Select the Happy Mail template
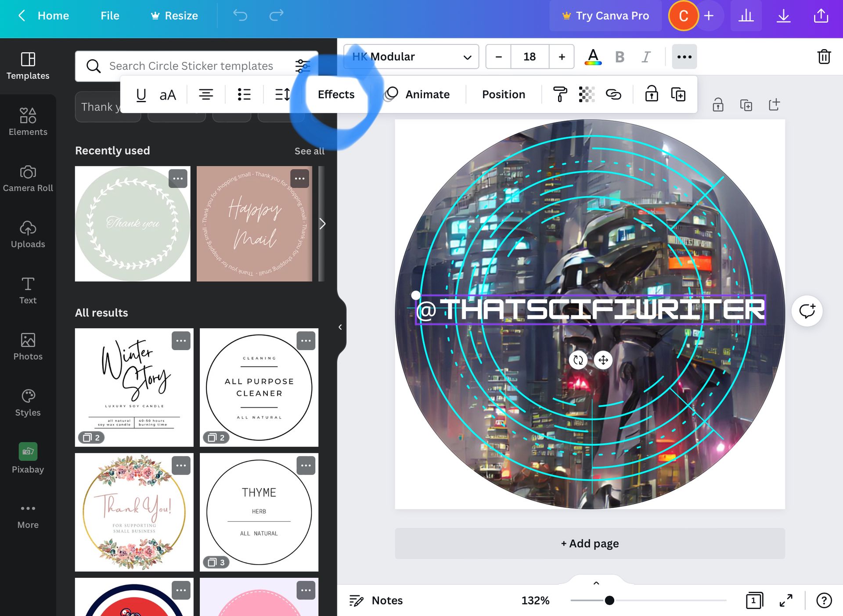The image size is (843, 616). point(254,224)
